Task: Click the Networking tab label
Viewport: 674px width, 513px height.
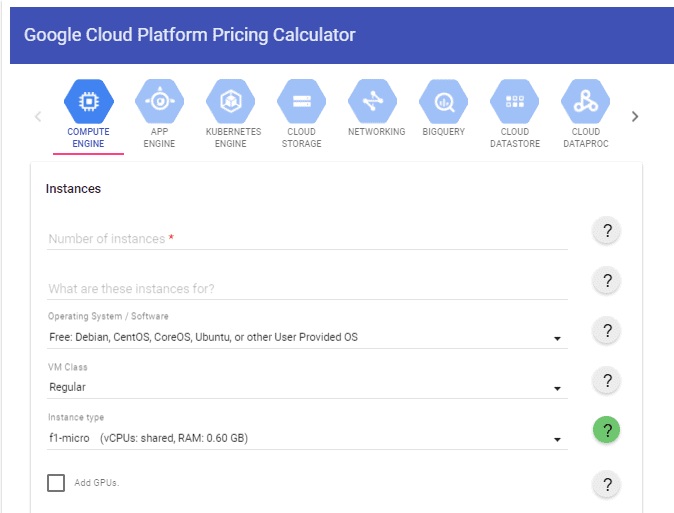Action: (x=377, y=132)
